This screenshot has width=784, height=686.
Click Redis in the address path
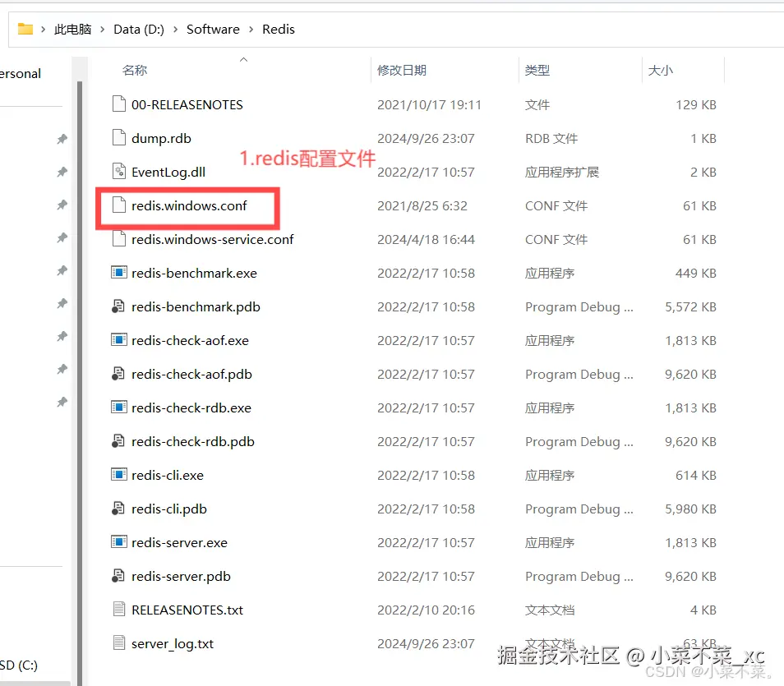279,30
